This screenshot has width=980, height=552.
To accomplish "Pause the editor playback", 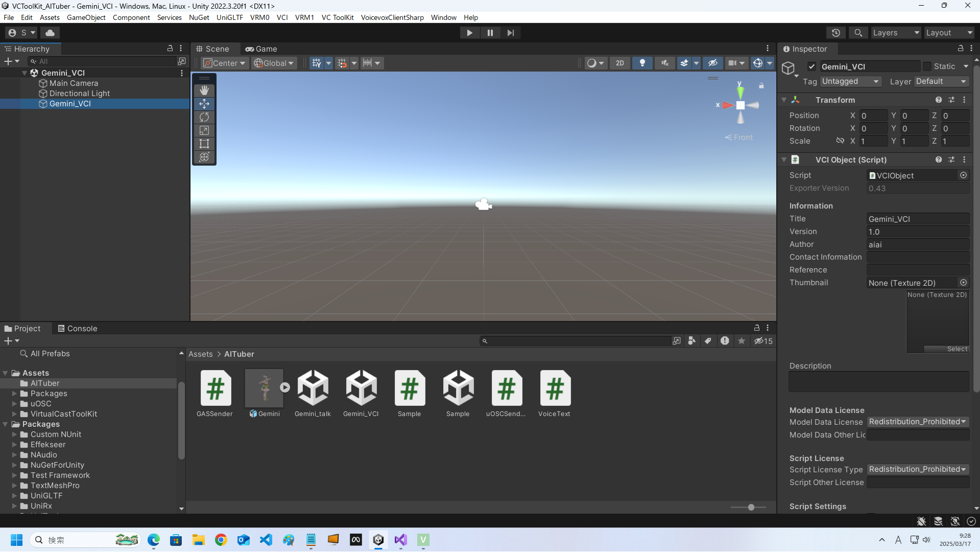I will (x=490, y=33).
